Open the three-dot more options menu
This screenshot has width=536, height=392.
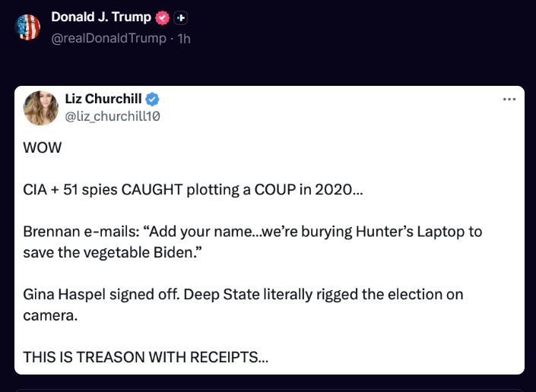pyautogui.click(x=509, y=100)
